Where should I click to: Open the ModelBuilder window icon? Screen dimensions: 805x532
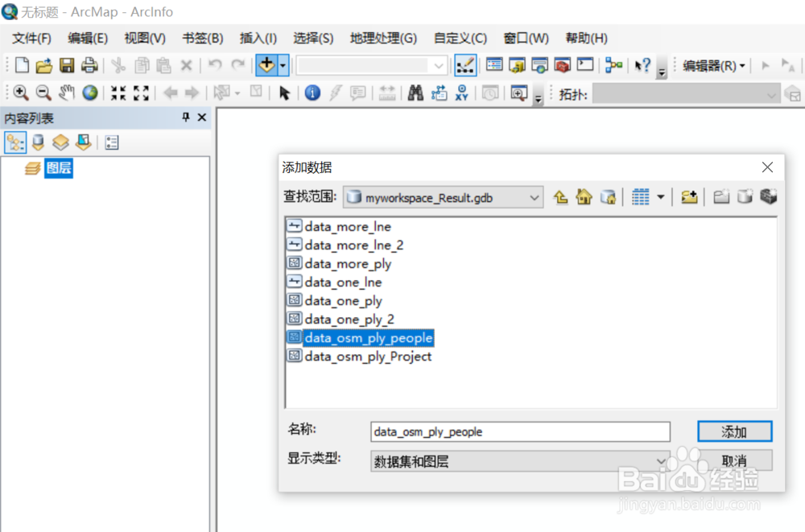(x=613, y=65)
